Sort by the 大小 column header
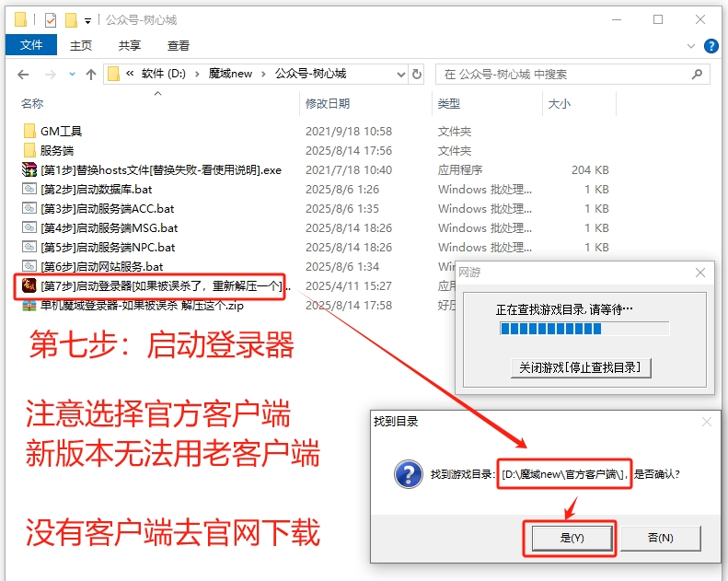This screenshot has height=581, width=728. (x=559, y=103)
